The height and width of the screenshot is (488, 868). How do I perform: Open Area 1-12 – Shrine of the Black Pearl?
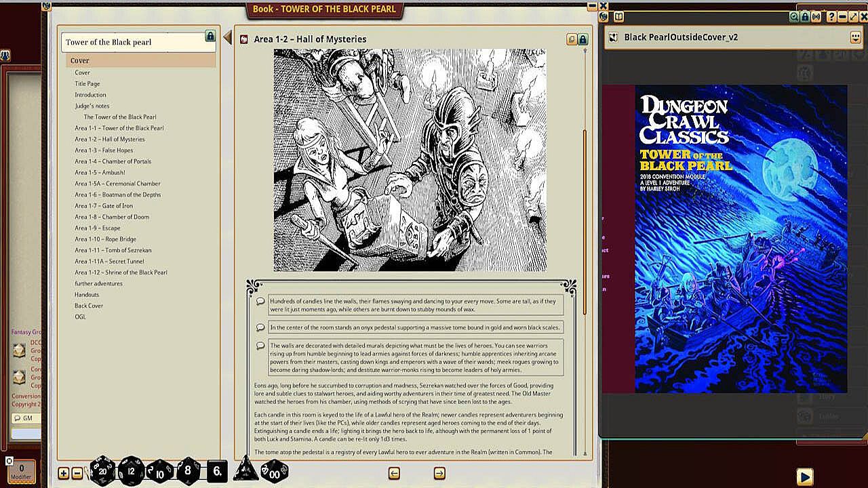(x=121, y=272)
